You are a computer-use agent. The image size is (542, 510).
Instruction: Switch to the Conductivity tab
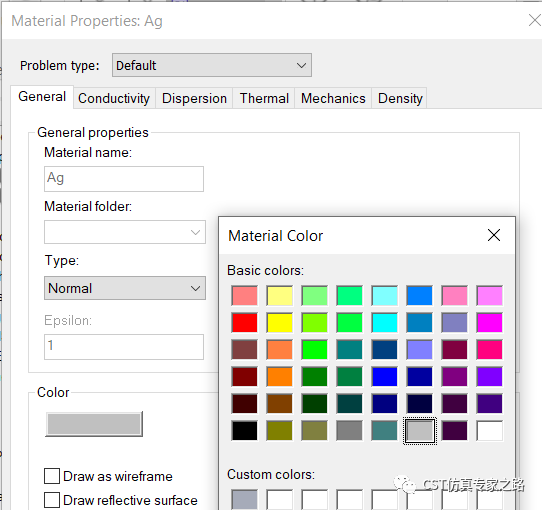click(114, 99)
